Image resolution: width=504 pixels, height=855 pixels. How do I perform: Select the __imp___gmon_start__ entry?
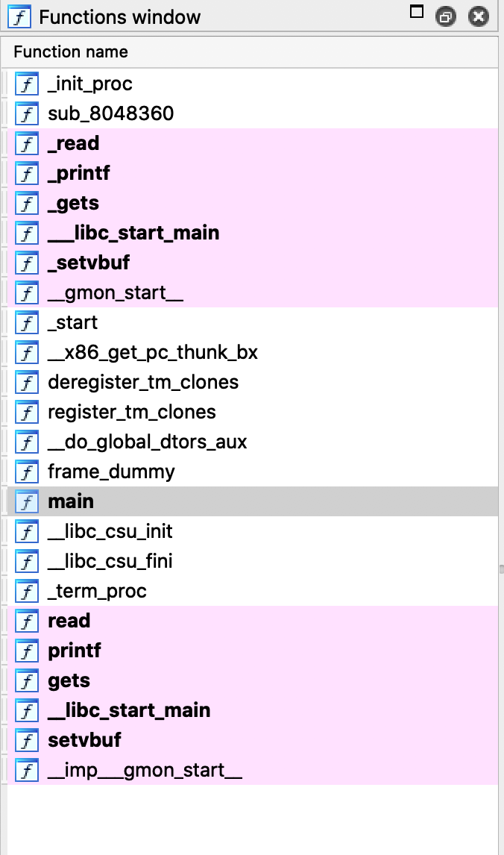(x=253, y=769)
